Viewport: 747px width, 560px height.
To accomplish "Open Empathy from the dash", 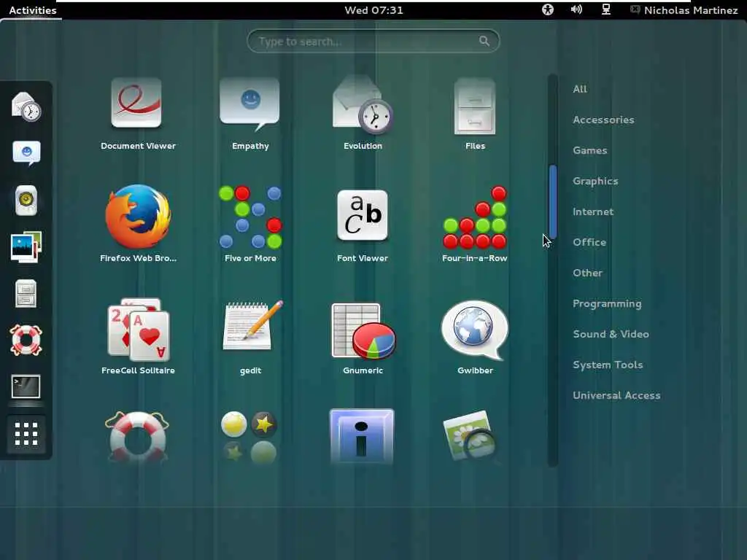I will tap(26, 153).
